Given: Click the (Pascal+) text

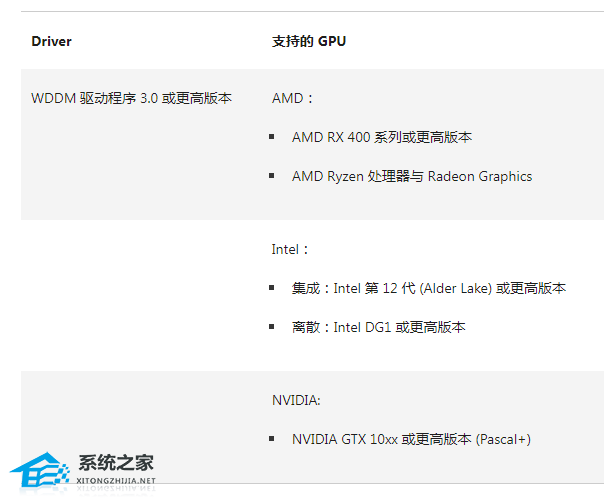Looking at the screenshot, I should pyautogui.click(x=503, y=439).
